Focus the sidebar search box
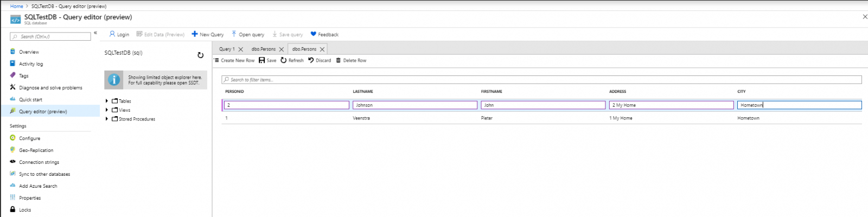This screenshot has height=217, width=868. (x=50, y=36)
